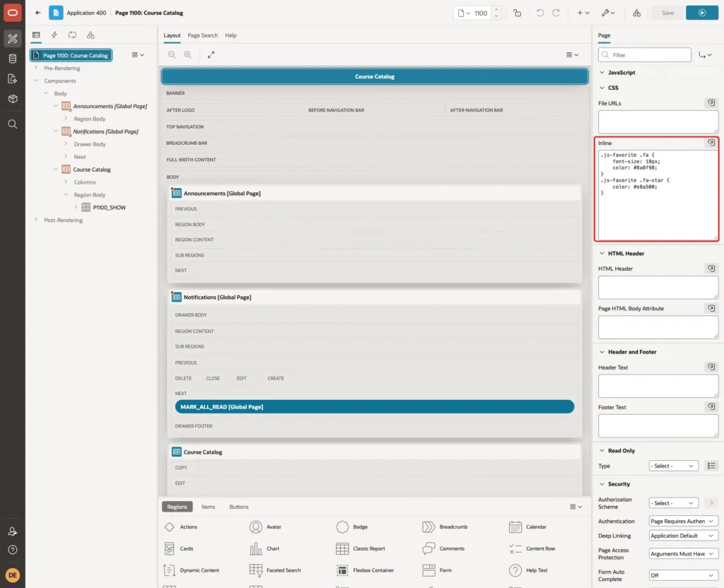Collapse the Security property group

pos(602,483)
